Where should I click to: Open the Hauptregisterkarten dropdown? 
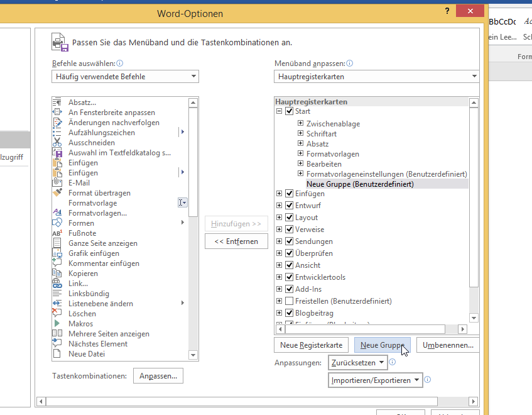376,77
